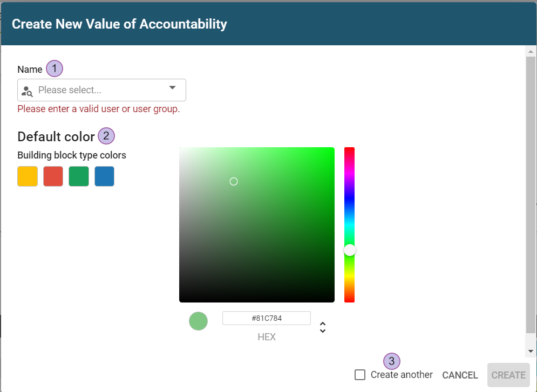Toggle color format with up-down arrows
The height and width of the screenshot is (392, 537).
point(323,327)
